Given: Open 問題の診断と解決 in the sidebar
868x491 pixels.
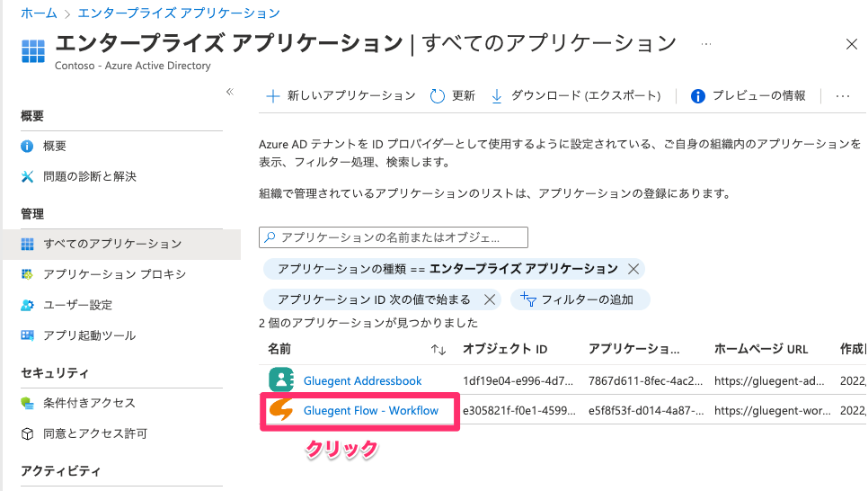Looking at the screenshot, I should point(90,176).
